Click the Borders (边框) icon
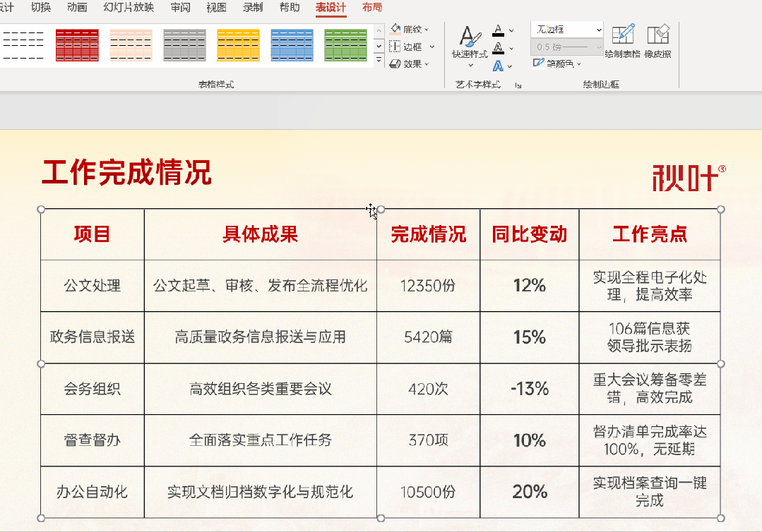 pyautogui.click(x=395, y=47)
